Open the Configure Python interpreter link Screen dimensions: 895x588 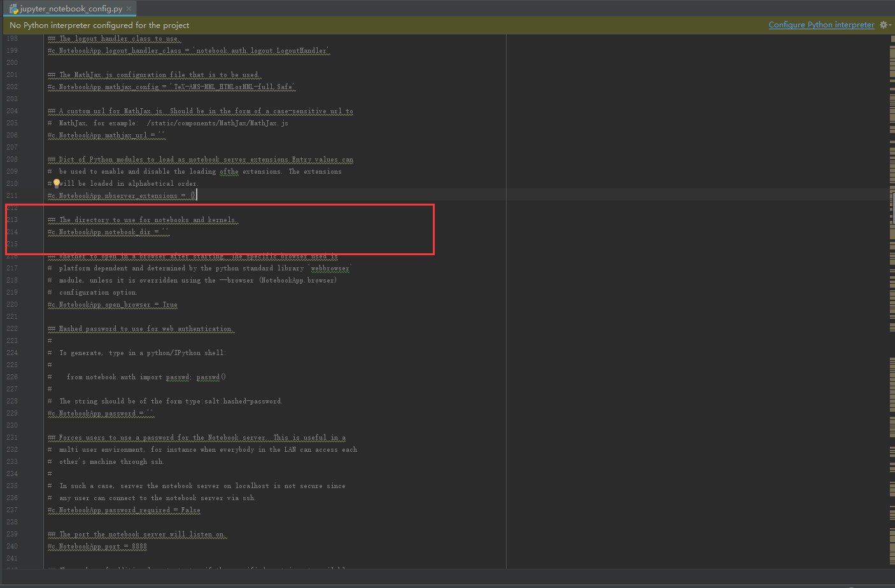tap(821, 25)
